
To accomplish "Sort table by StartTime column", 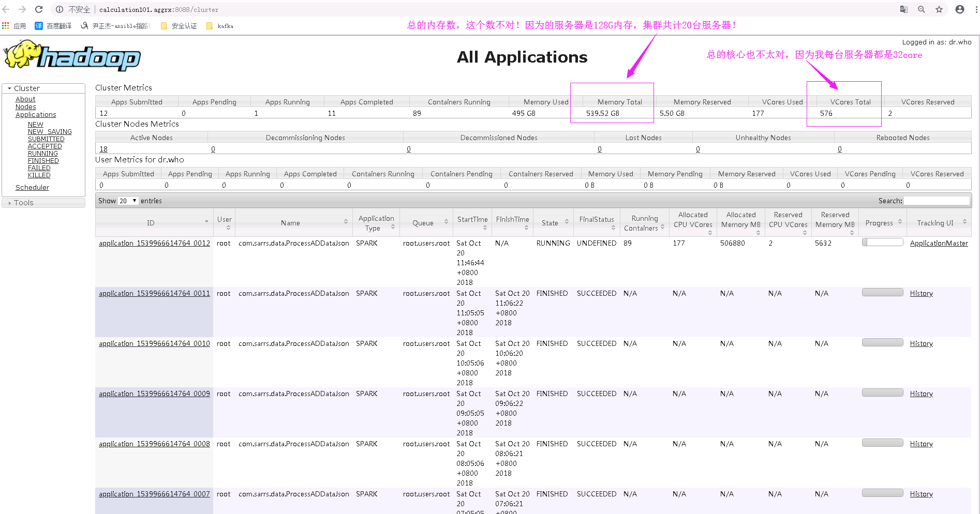I will point(485,228).
